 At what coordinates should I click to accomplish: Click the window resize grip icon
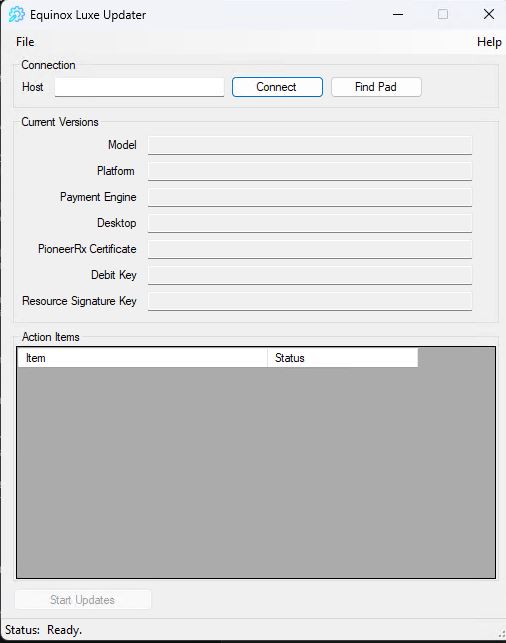click(x=501, y=634)
